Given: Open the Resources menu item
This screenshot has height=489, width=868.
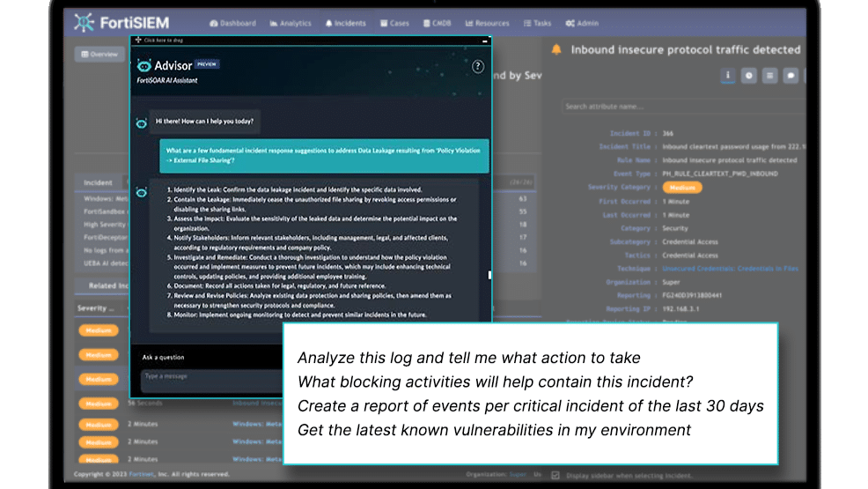Looking at the screenshot, I should [487, 23].
